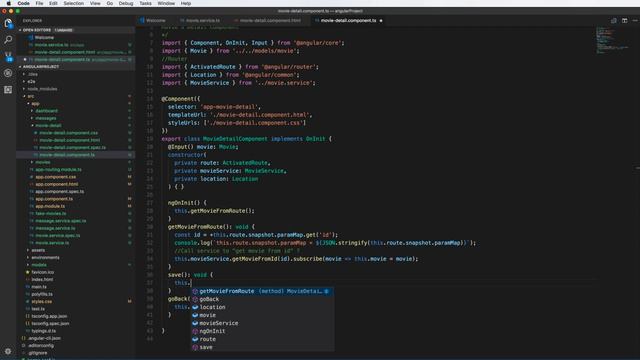The height and width of the screenshot is (360, 640).
Task: Open movie-detail.component.css in the file tree
Action: pos(69,133)
